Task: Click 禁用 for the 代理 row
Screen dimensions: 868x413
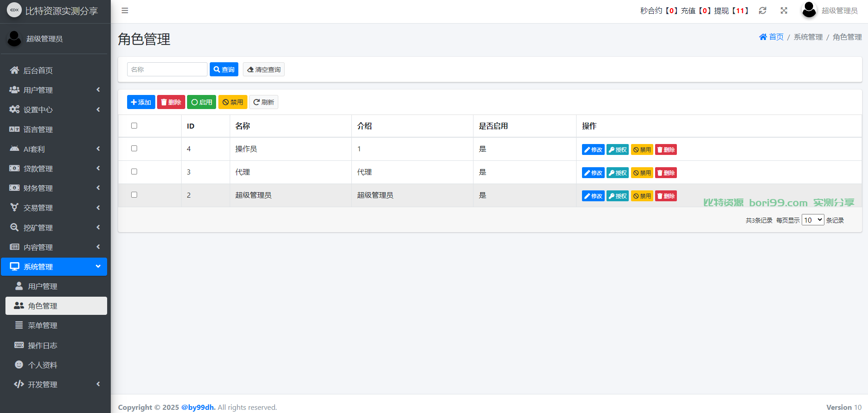Action: [642, 173]
